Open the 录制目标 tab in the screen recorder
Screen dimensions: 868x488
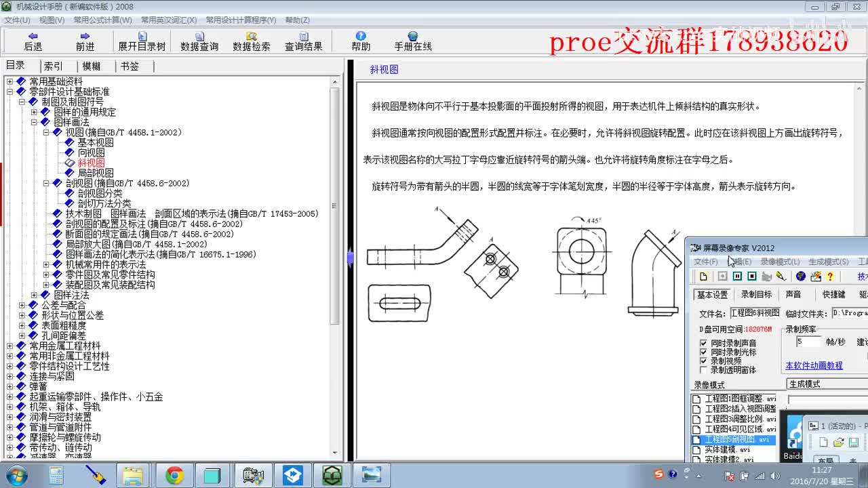756,294
